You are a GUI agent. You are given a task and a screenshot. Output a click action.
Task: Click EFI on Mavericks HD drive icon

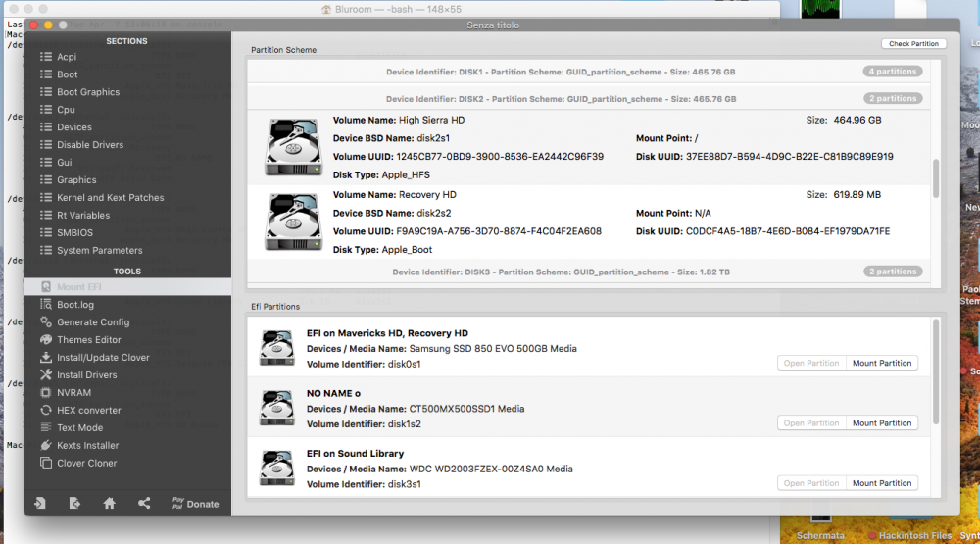[x=277, y=348]
